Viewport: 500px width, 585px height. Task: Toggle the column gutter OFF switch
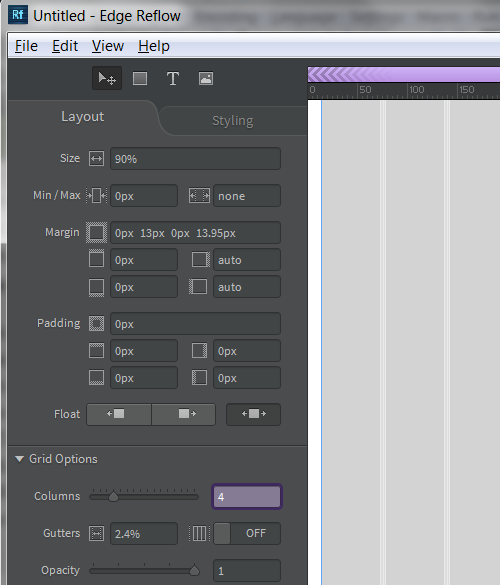pos(247,534)
